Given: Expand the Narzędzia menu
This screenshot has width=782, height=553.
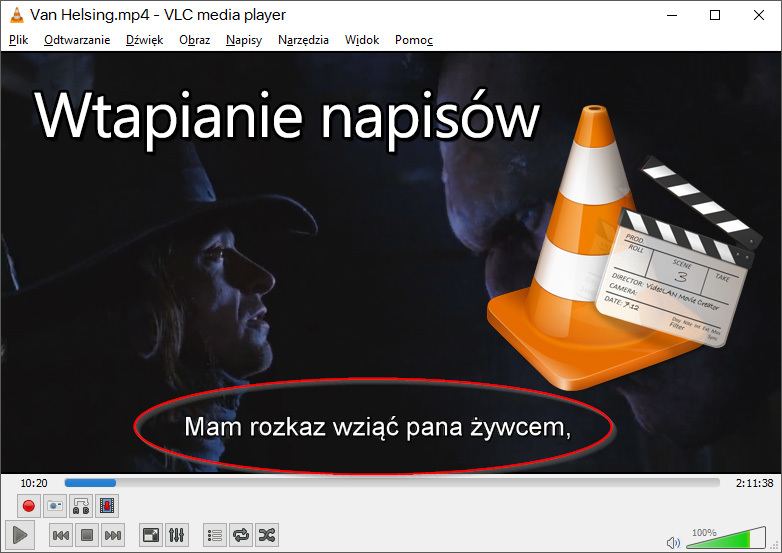Looking at the screenshot, I should point(303,40).
